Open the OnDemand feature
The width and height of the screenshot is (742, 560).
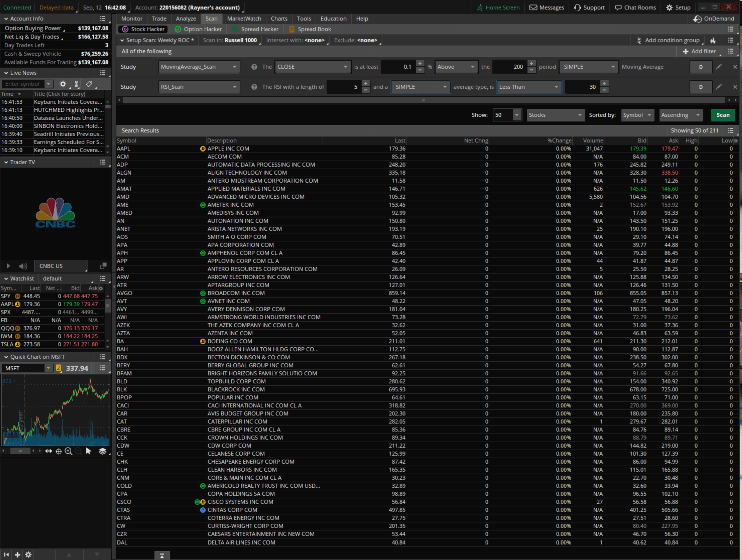click(713, 19)
